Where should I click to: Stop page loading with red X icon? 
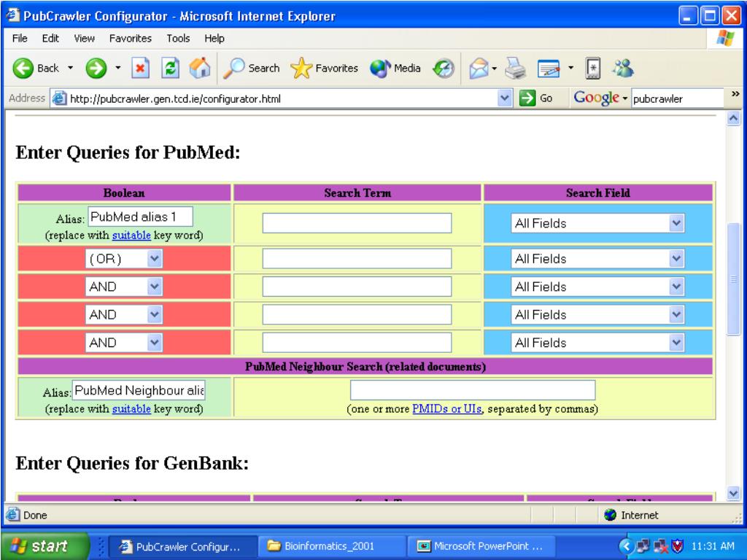[140, 69]
